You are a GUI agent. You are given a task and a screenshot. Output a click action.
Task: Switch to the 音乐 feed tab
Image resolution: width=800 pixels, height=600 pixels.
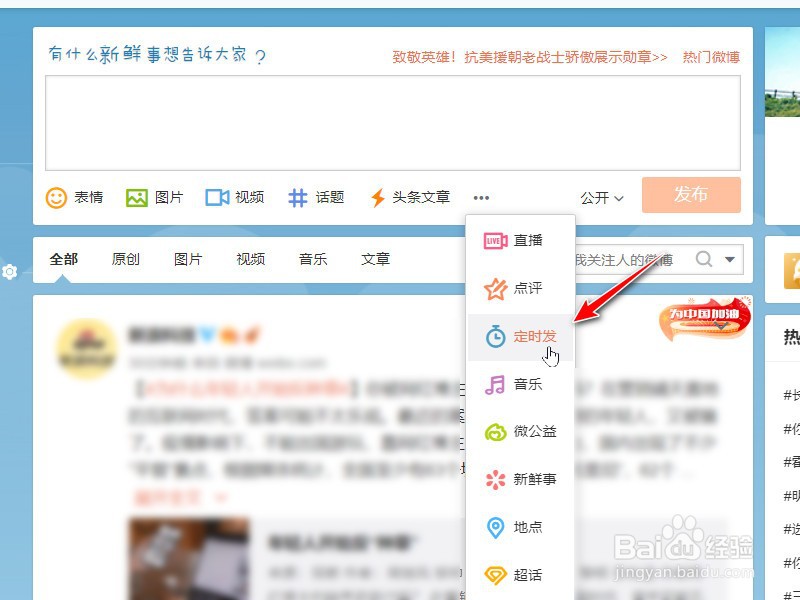click(313, 259)
